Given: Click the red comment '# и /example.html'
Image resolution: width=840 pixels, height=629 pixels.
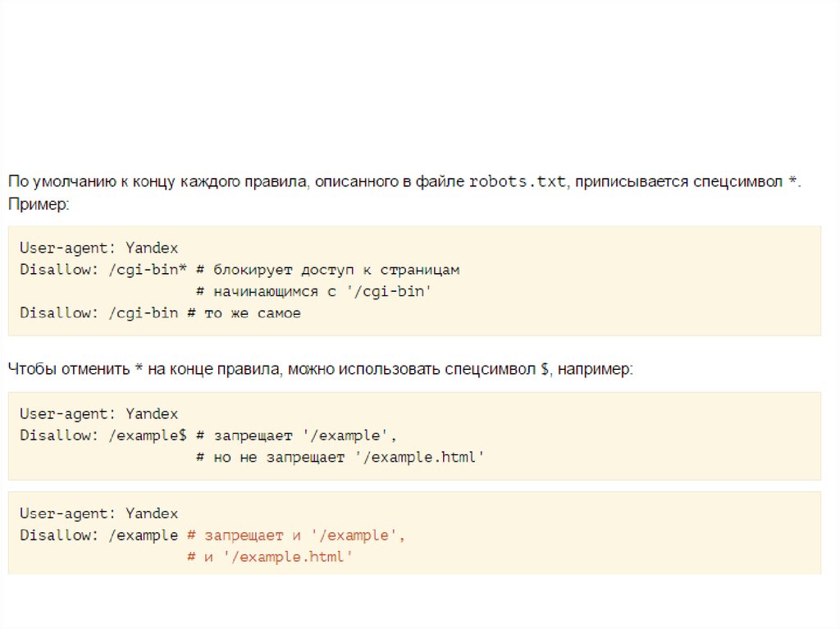Looking at the screenshot, I should click(x=270, y=558).
